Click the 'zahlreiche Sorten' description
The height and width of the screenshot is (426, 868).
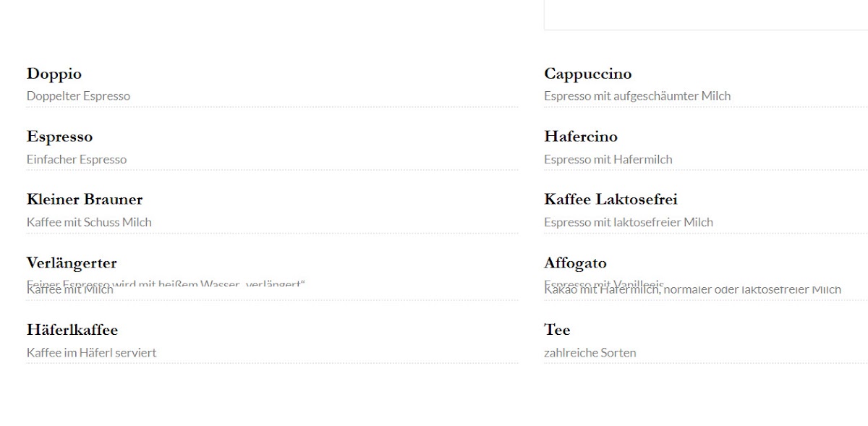coord(590,353)
